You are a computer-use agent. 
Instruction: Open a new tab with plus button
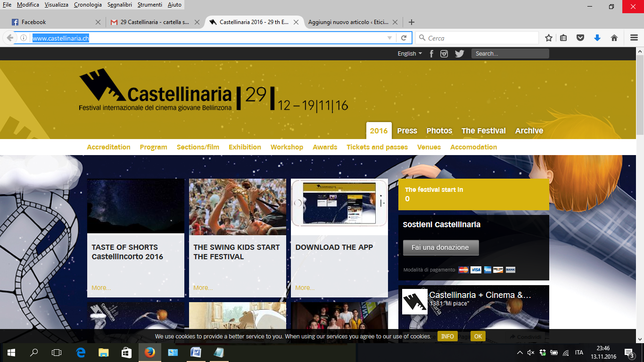click(x=412, y=22)
